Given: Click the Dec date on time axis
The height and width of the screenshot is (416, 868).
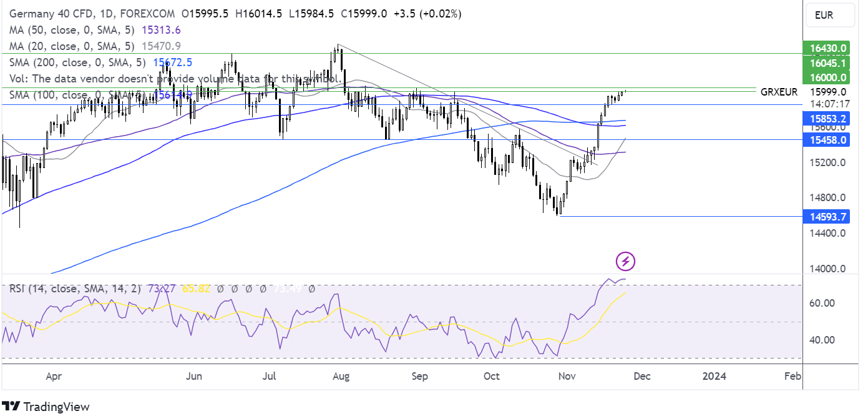Looking at the screenshot, I should pos(641,377).
